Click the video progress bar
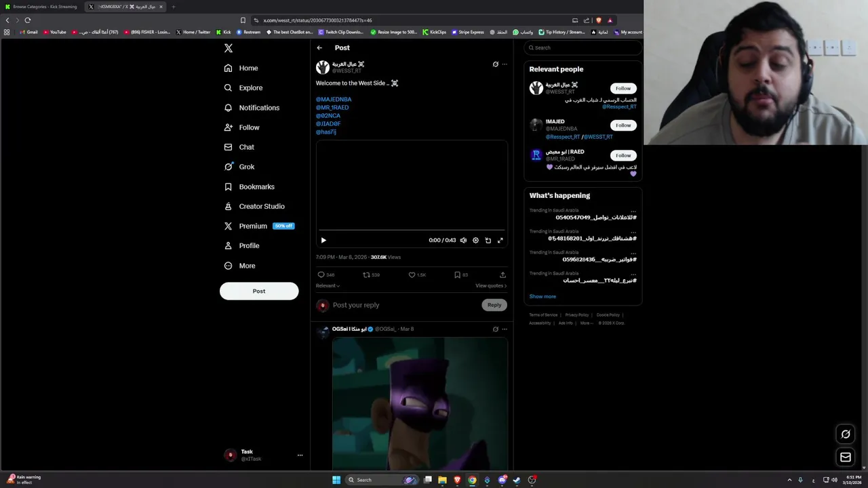This screenshot has width=868, height=488. [412, 230]
